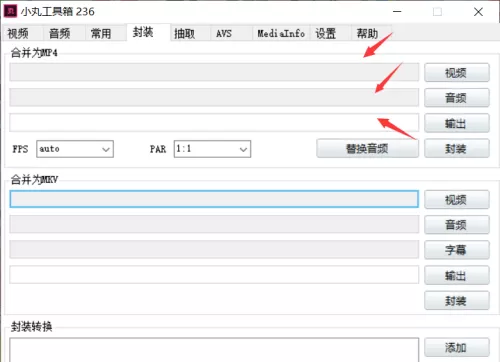Click 封装 button in 合并为MKV section
Viewport: 500px width, 362px height.
tap(457, 301)
